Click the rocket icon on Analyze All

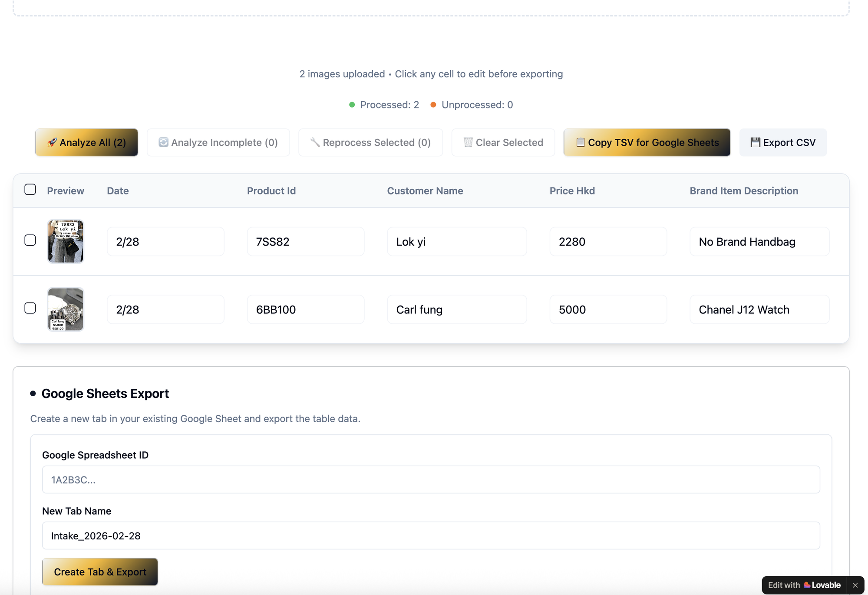(52, 142)
